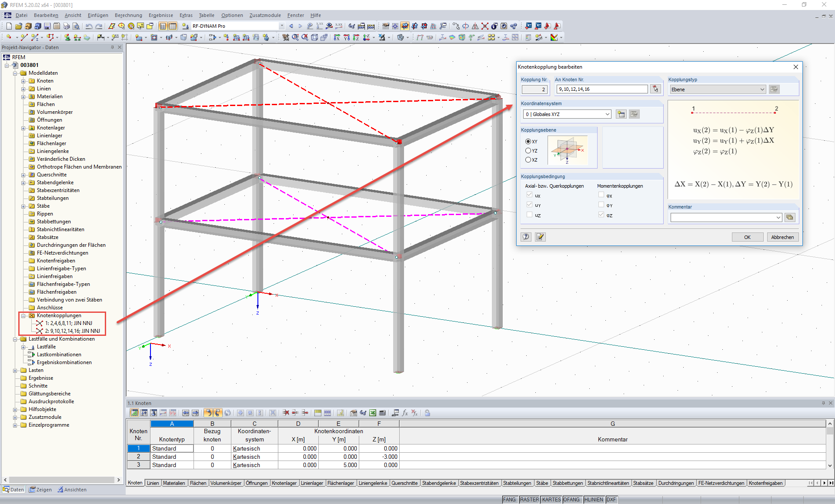Click the dialog help question icon
This screenshot has width=835, height=504.
coord(526,237)
